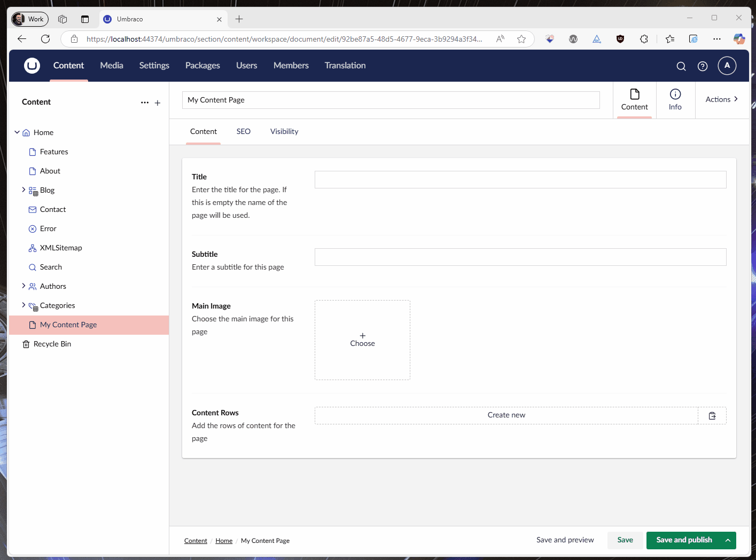Viewport: 756px width, 560px height.
Task: Open browser favorites list icon
Action: (670, 38)
